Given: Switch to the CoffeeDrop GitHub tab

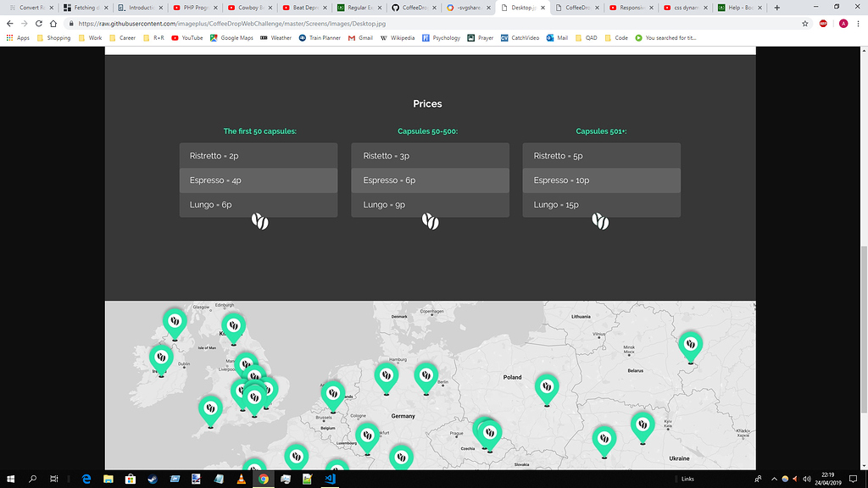Looking at the screenshot, I should coord(415,8).
